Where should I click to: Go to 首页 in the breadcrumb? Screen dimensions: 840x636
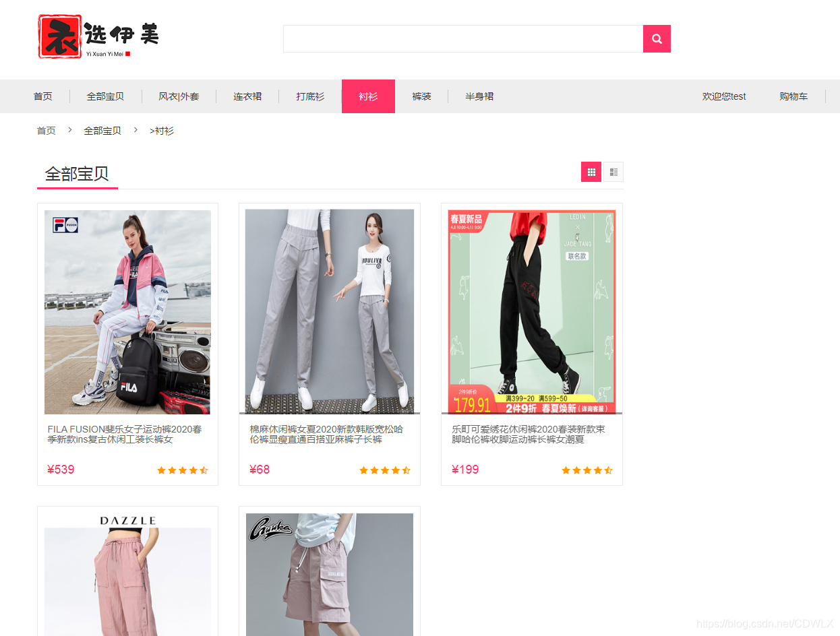(47, 131)
